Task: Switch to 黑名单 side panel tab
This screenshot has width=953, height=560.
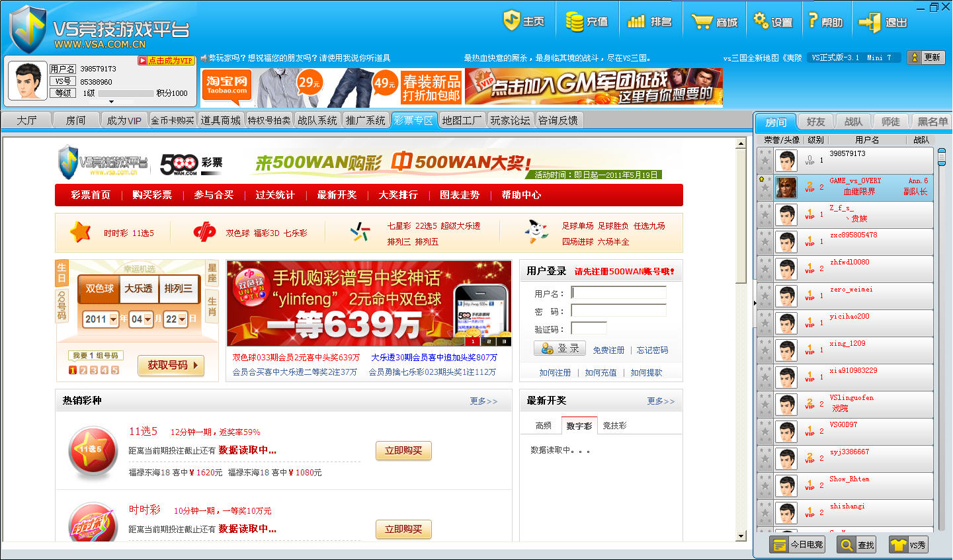Action: pos(932,122)
